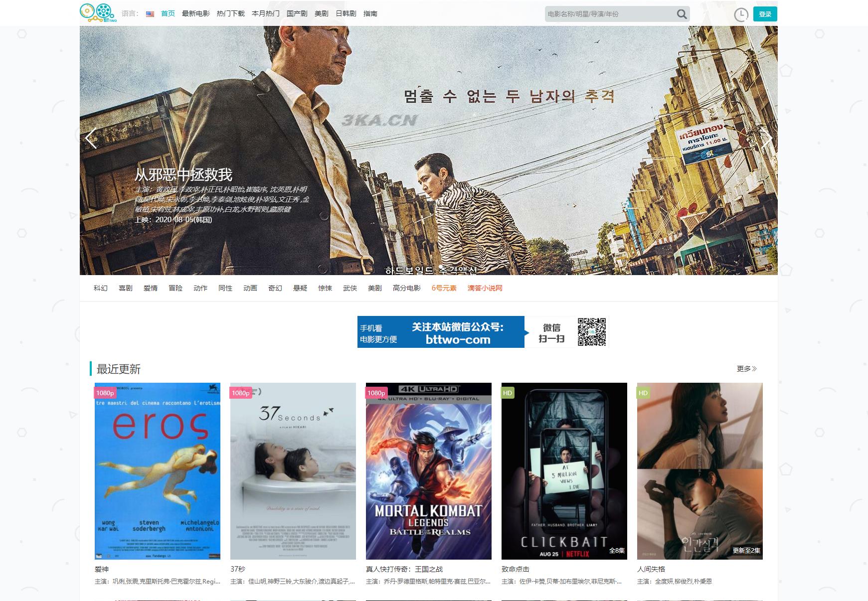868x601 pixels.
Task: Expand 更多 link for recent updates
Action: [746, 369]
